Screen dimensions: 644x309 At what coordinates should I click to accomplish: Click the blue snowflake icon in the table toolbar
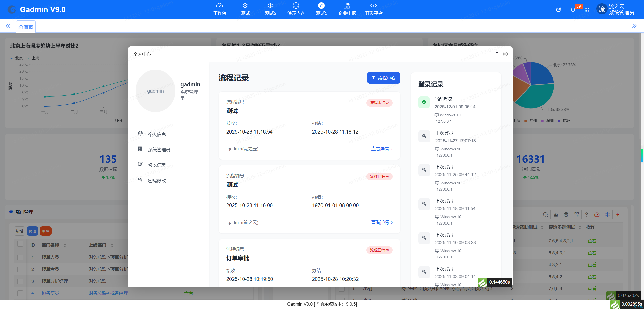pyautogui.click(x=608, y=214)
